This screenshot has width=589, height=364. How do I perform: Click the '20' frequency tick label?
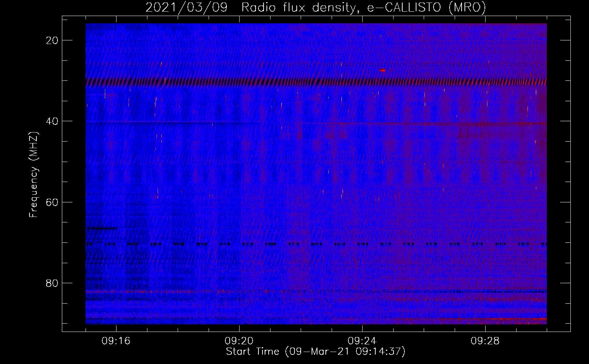[52, 40]
